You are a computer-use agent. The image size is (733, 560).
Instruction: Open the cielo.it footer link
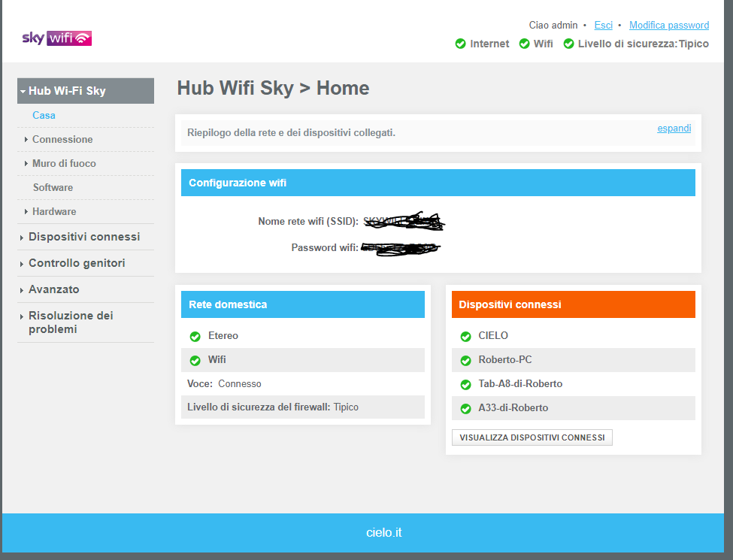click(384, 532)
